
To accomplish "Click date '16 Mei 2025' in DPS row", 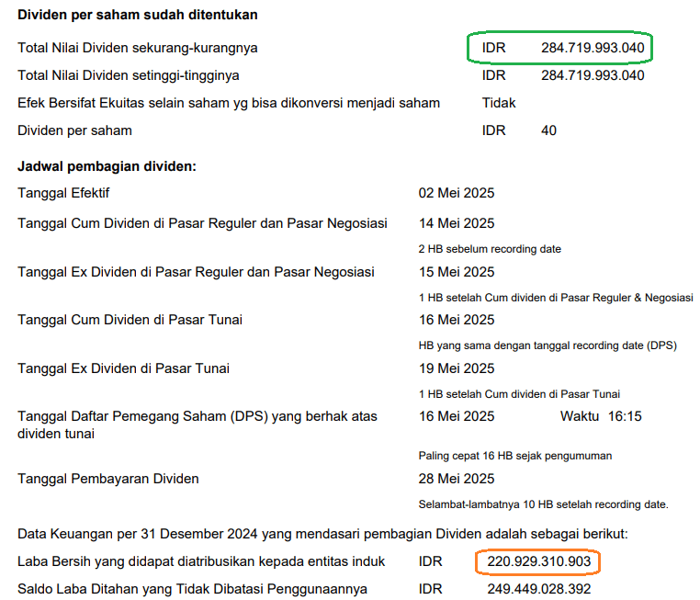I will [457, 416].
